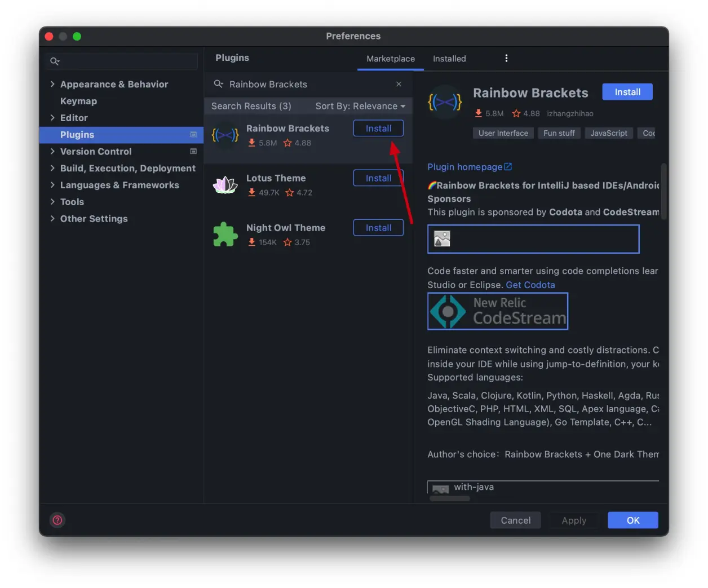The height and width of the screenshot is (588, 708).
Task: Install the Night Owl Theme plugin
Action: click(378, 228)
